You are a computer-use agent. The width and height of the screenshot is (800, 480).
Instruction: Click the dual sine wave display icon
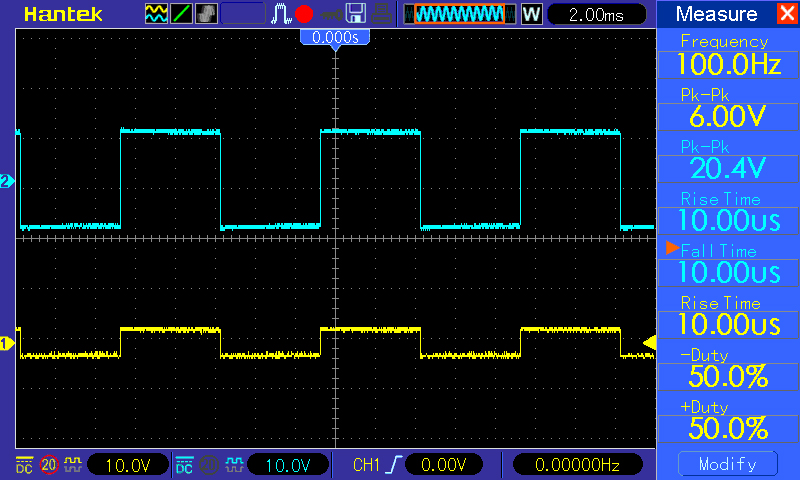click(156, 14)
